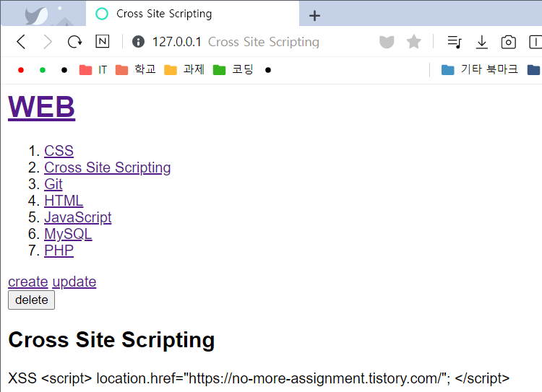Take a screenshot with camera icon

coord(509,42)
